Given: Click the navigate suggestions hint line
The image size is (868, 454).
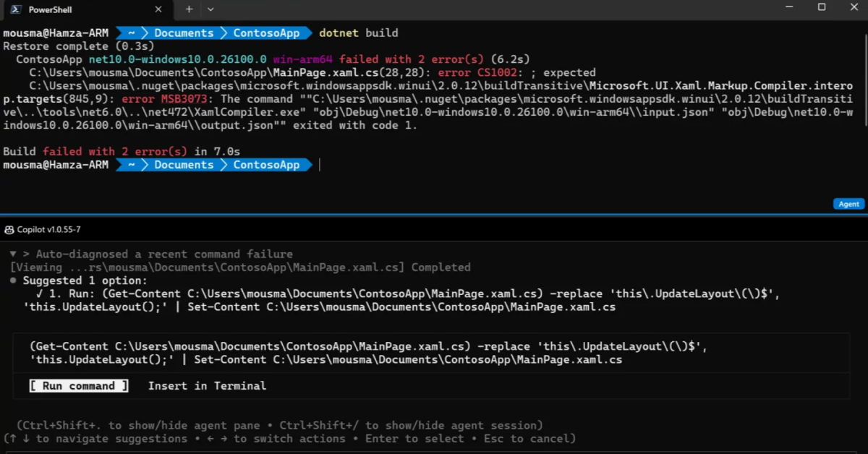Looking at the screenshot, I should [289, 439].
